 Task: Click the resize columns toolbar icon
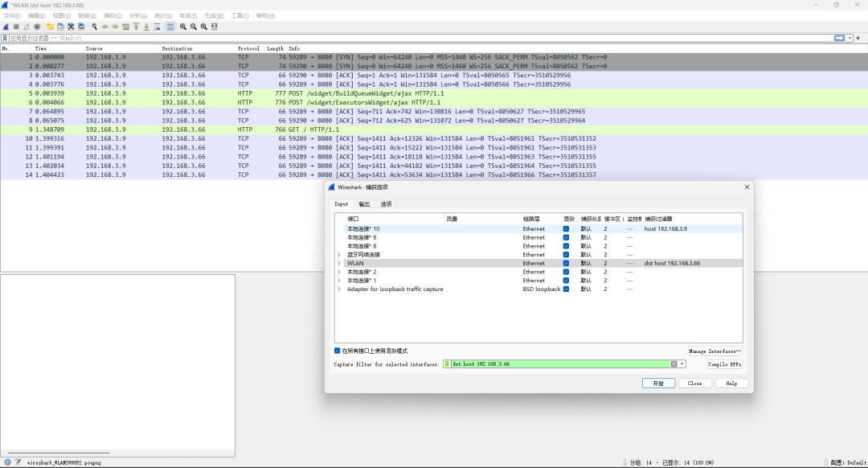[215, 27]
